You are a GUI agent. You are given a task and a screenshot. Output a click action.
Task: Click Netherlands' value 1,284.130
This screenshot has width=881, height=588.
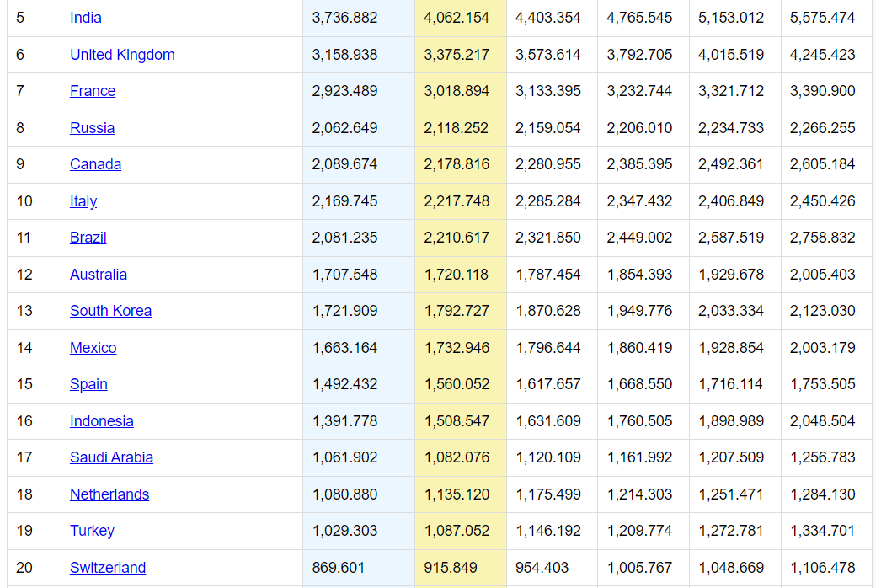click(x=822, y=494)
